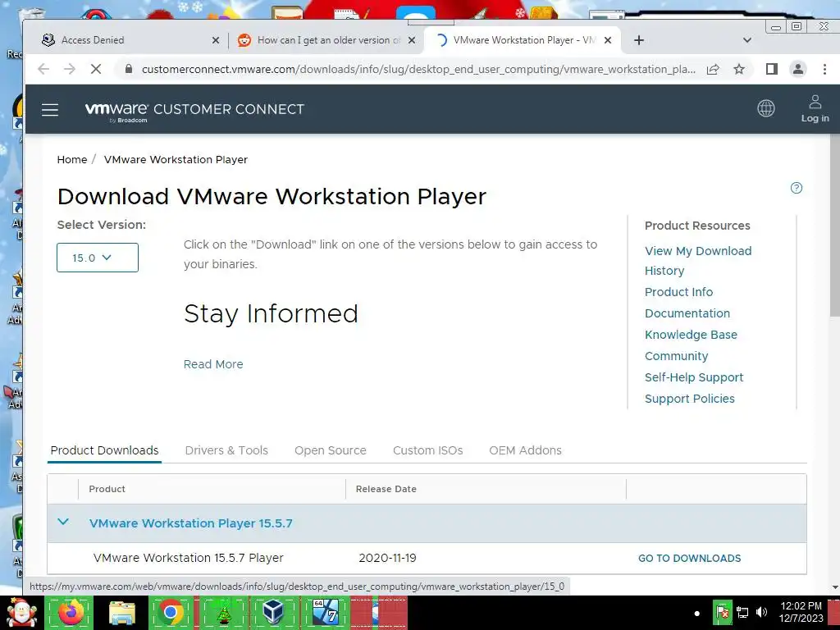
Task: Open Firefox from taskbar
Action: click(x=71, y=613)
